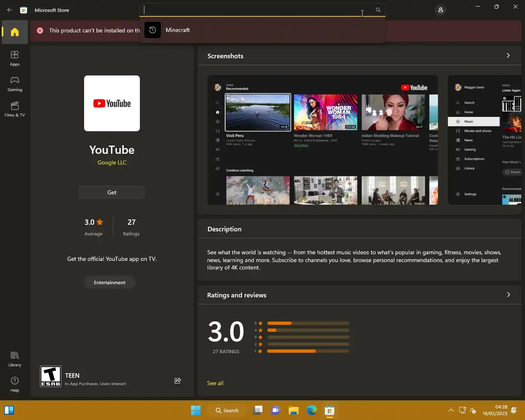Image resolution: width=525 pixels, height=420 pixels.
Task: Click the 4-star rating bar
Action: (308, 330)
